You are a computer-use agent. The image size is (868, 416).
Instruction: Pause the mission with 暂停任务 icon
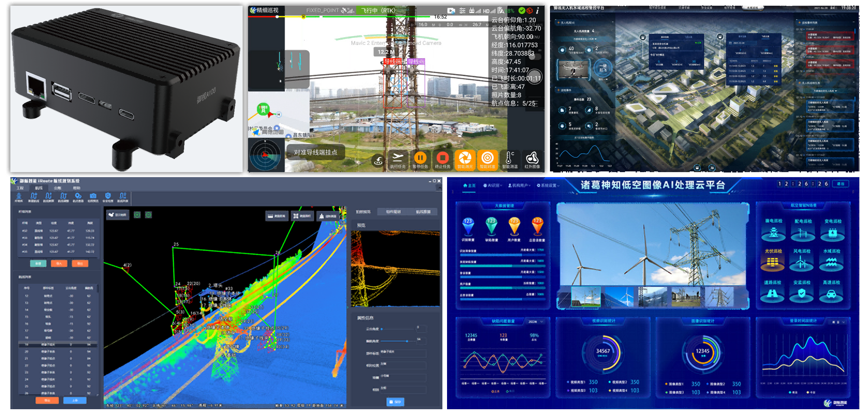click(x=420, y=160)
